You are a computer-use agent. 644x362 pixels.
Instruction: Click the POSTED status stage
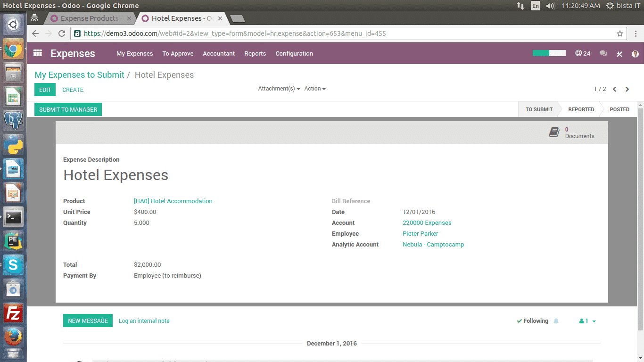point(619,109)
